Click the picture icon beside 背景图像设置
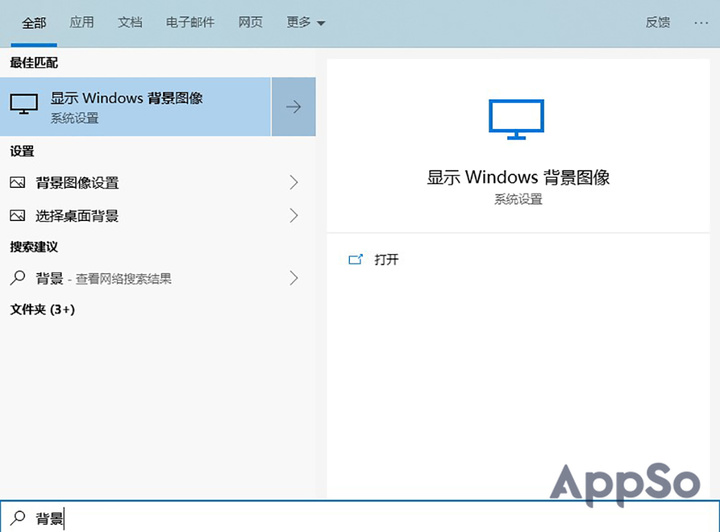The image size is (720, 532). [x=17, y=183]
